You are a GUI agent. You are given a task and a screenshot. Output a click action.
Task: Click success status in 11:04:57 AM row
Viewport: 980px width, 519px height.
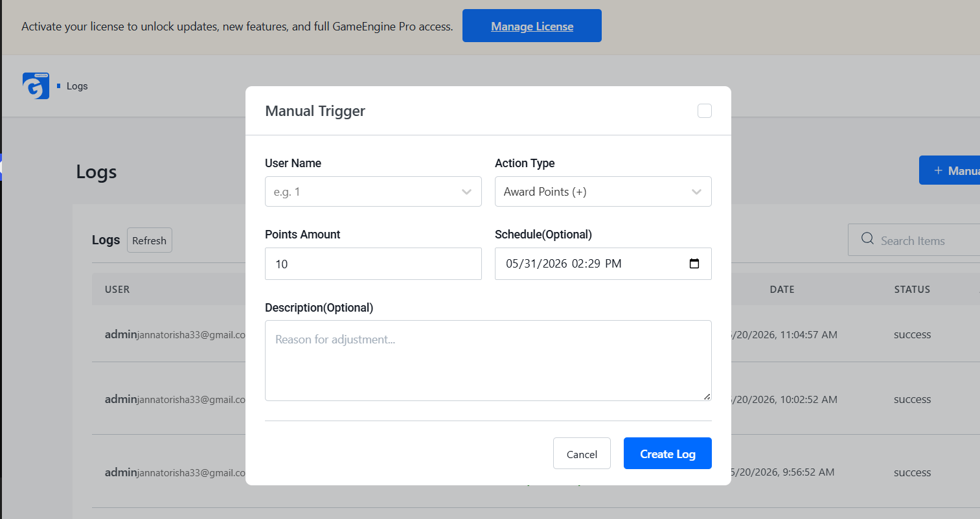(x=912, y=335)
